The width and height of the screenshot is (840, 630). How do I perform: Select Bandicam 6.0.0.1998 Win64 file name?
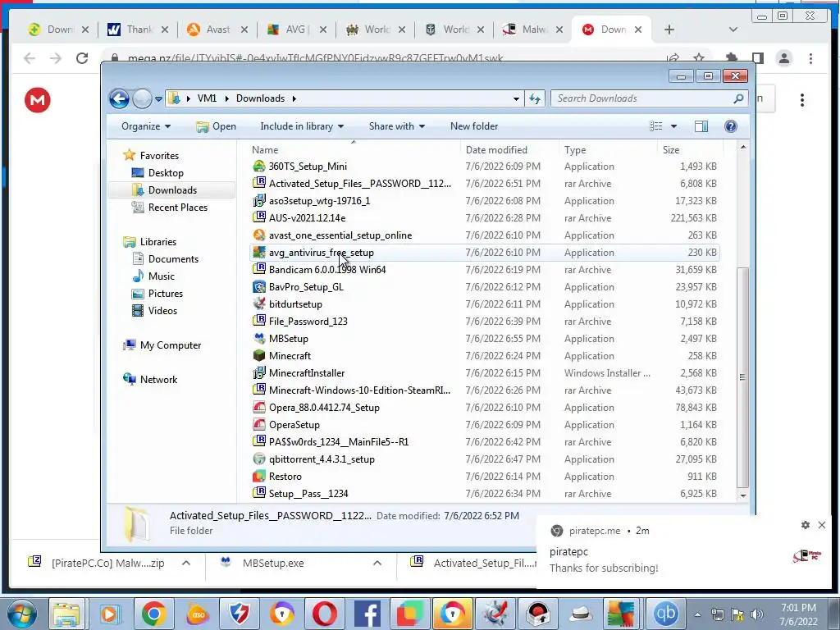[327, 269]
